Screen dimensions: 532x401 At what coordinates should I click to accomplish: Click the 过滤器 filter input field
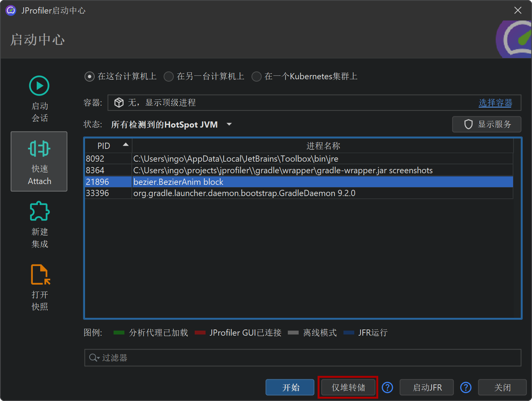(303, 358)
